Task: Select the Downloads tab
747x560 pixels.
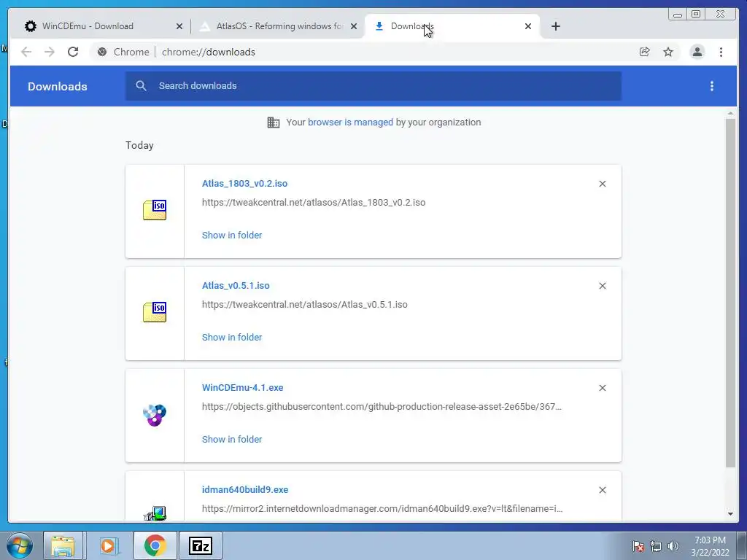Action: click(x=452, y=26)
